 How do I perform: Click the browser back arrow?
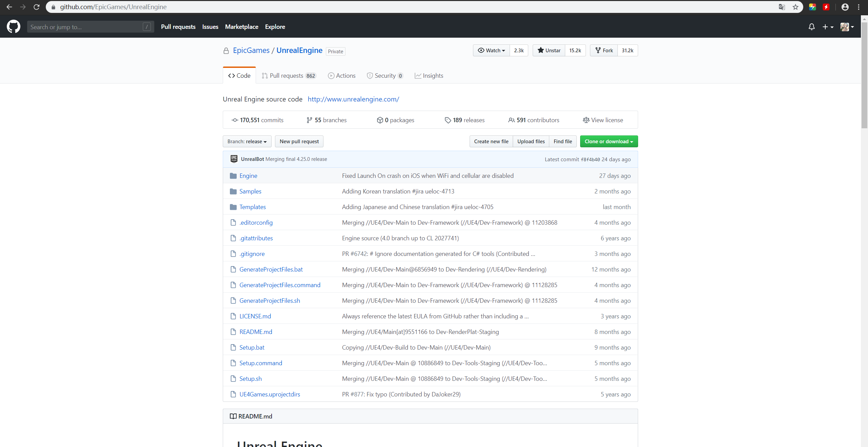coord(9,7)
